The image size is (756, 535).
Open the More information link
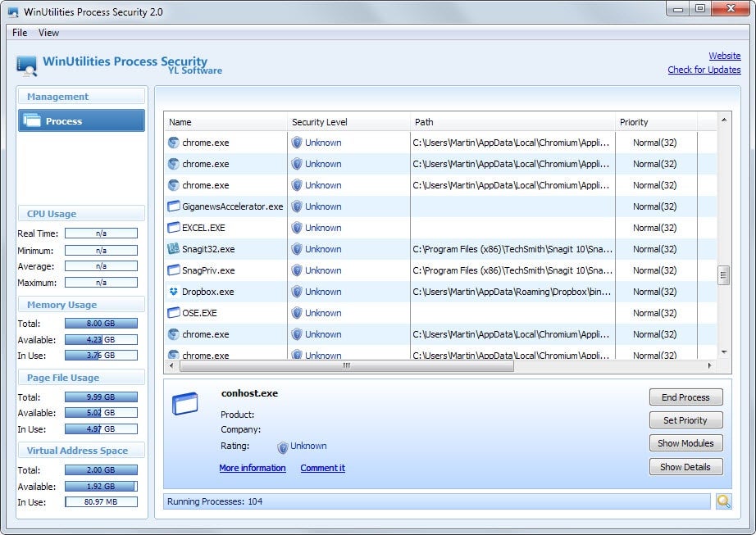253,468
